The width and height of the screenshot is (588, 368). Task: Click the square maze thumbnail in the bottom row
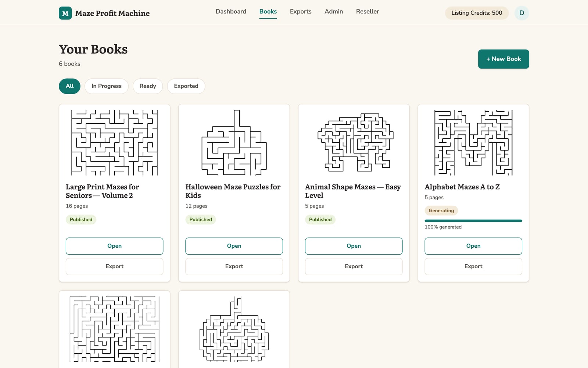pos(114,329)
